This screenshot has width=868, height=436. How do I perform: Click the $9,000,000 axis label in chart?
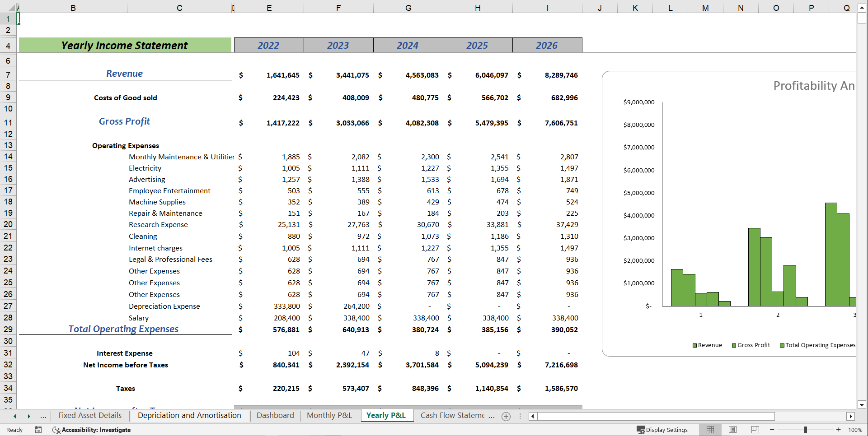coord(639,102)
